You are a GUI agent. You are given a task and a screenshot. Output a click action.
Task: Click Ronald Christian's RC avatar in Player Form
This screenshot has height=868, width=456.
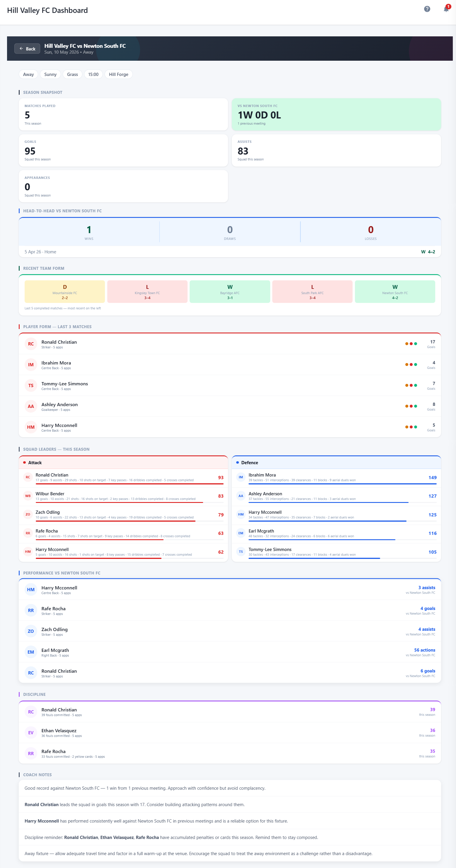point(31,344)
